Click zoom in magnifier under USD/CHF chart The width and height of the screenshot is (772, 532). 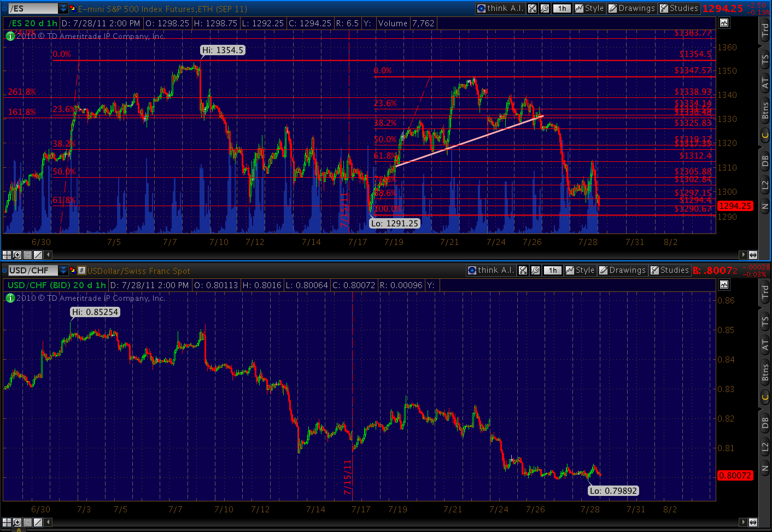[x=17, y=522]
